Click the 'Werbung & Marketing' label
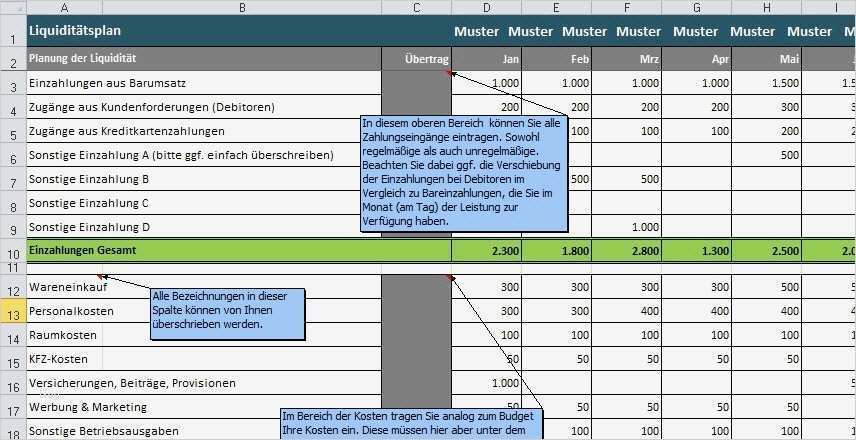This screenshot has height=440, width=856. (87, 407)
